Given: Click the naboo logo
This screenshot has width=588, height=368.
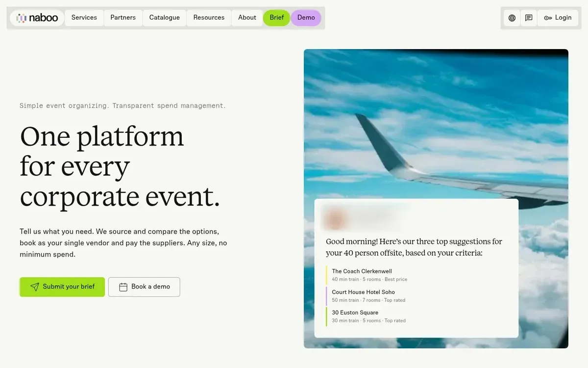Looking at the screenshot, I should 37,18.
